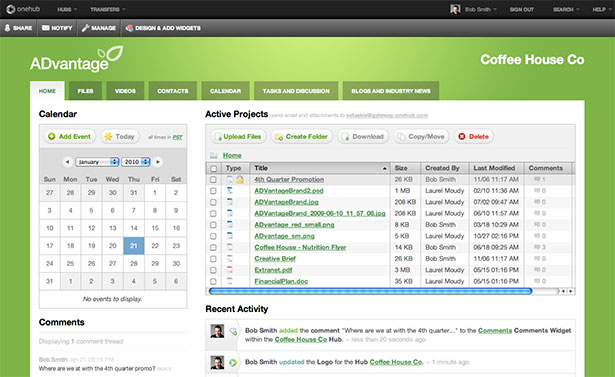Click the comment icon for Coffee House - Nutrition Flyer
This screenshot has width=615, height=377.
coord(537,247)
